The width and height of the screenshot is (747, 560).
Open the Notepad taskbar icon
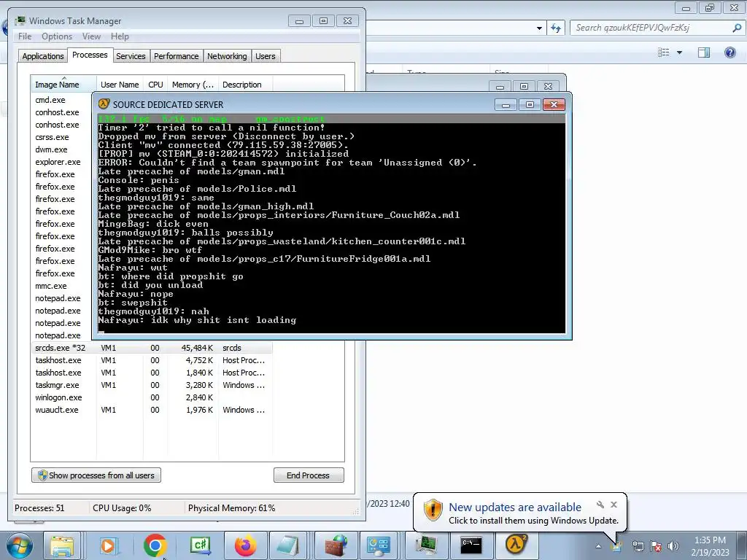pyautogui.click(x=288, y=545)
